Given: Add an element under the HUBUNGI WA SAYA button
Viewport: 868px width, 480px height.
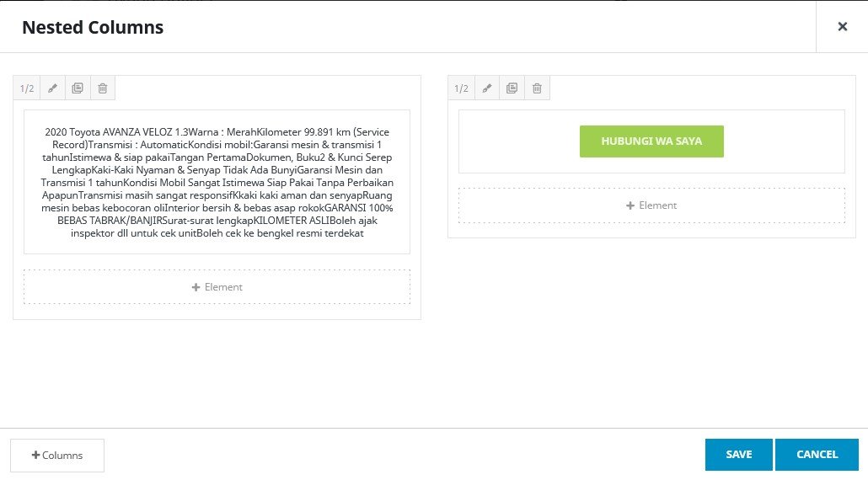Looking at the screenshot, I should [x=651, y=205].
